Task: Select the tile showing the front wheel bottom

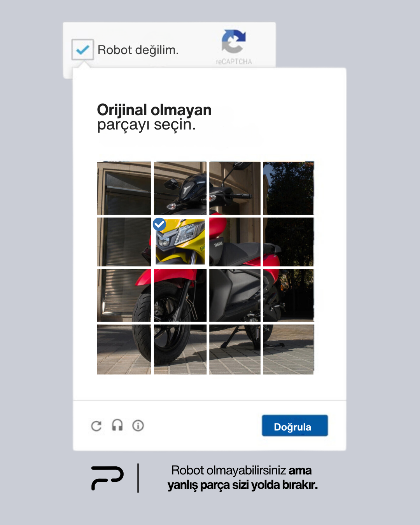Action: click(x=180, y=349)
